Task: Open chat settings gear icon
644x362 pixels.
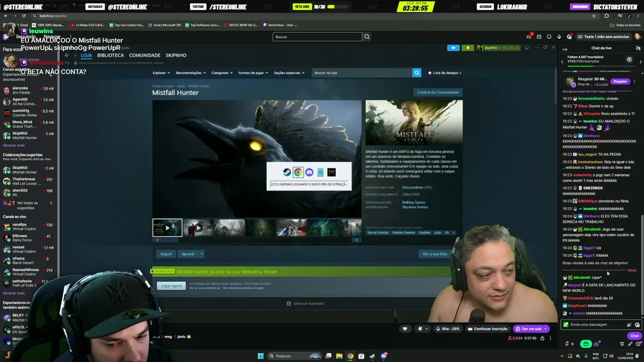Action: (638, 344)
